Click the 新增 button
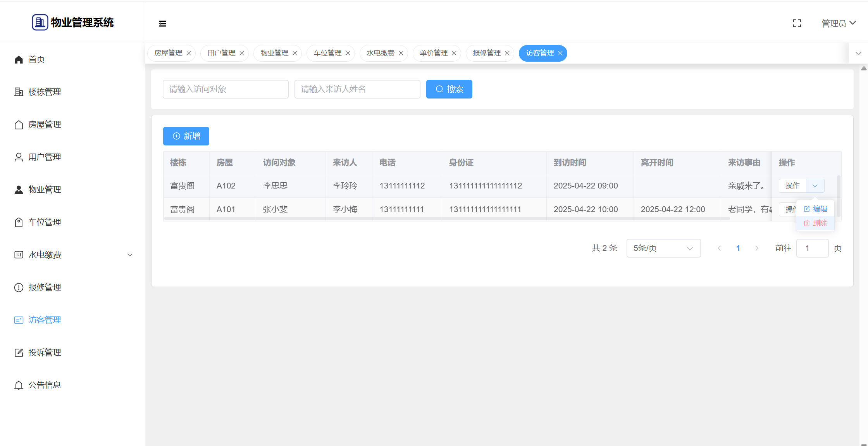Viewport: 868px width, 446px height. 186,136
